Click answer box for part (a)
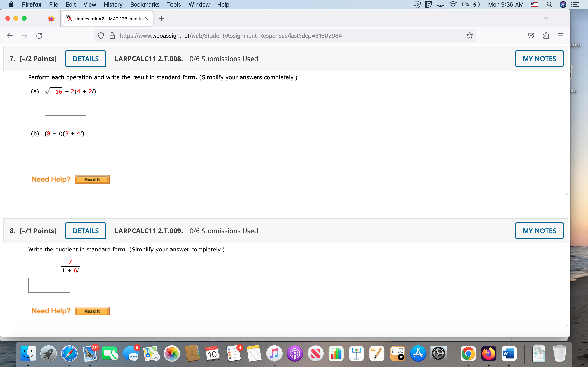Image resolution: width=588 pixels, height=367 pixels. [65, 108]
